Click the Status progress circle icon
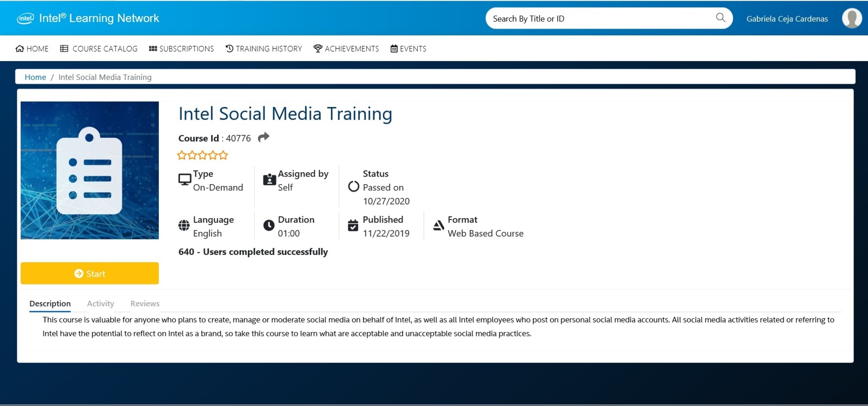The image size is (868, 406). pyautogui.click(x=353, y=187)
